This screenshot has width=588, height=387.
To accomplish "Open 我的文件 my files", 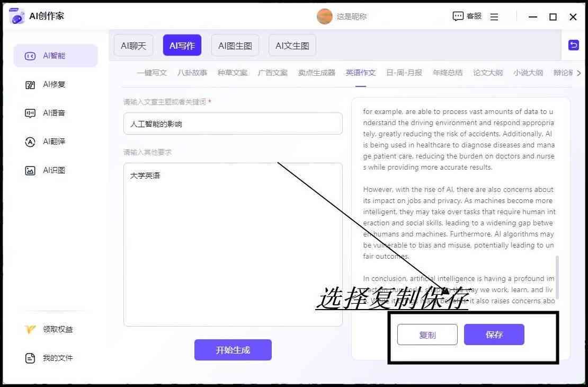I will pyautogui.click(x=49, y=358).
